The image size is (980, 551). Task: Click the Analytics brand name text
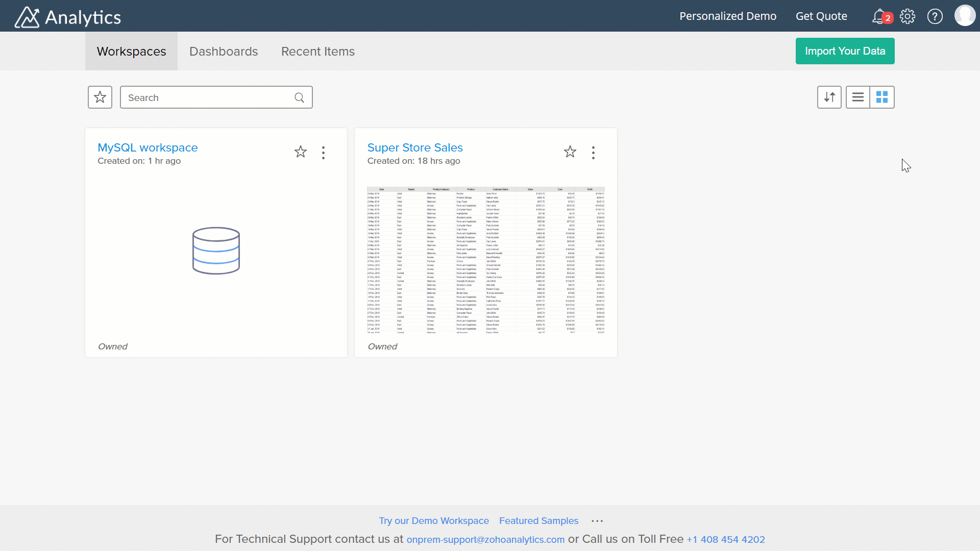click(x=83, y=18)
